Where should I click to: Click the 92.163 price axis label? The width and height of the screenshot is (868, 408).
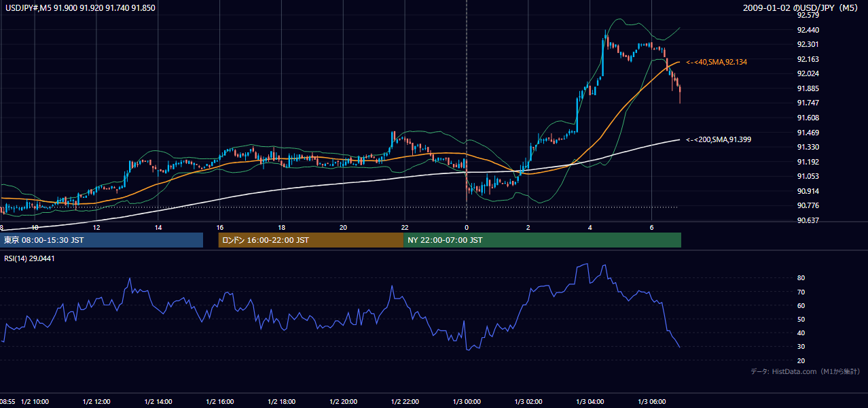click(808, 59)
